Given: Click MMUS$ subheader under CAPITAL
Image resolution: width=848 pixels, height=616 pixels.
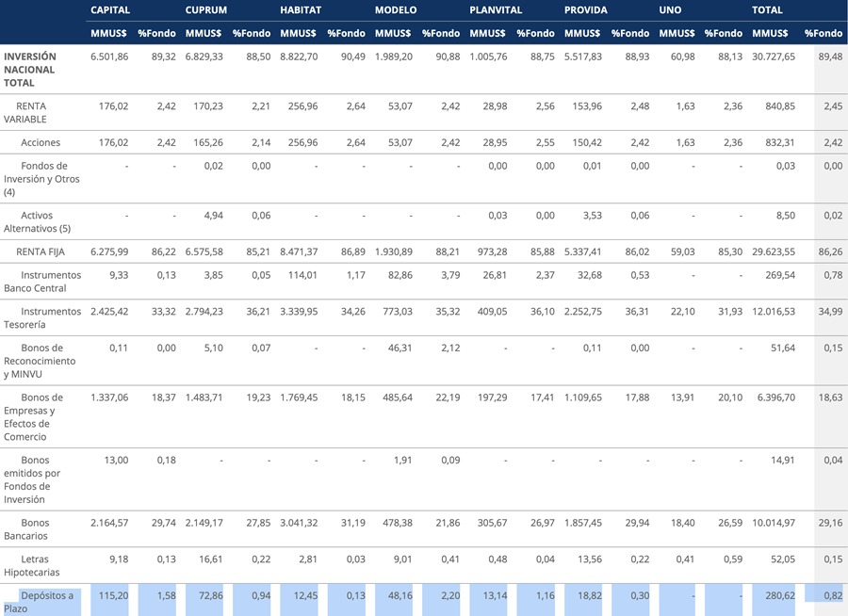Looking at the screenshot, I should [108, 33].
